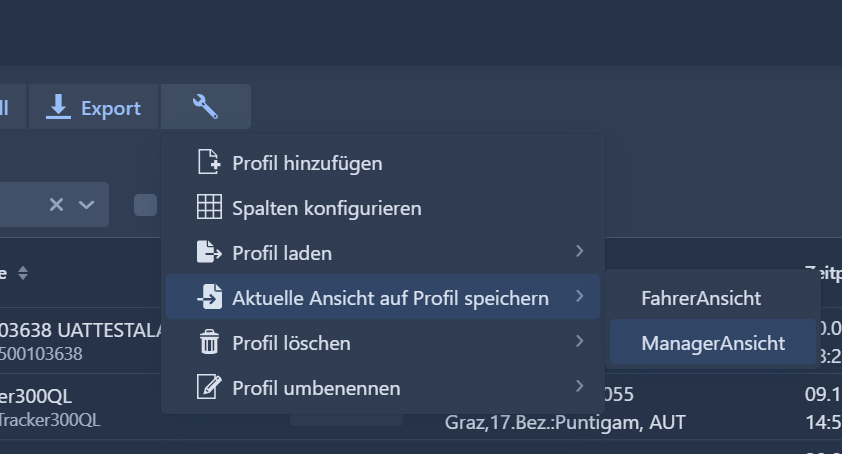842x454 pixels.
Task: Expand the Profil laden submenu arrow
Action: (580, 252)
